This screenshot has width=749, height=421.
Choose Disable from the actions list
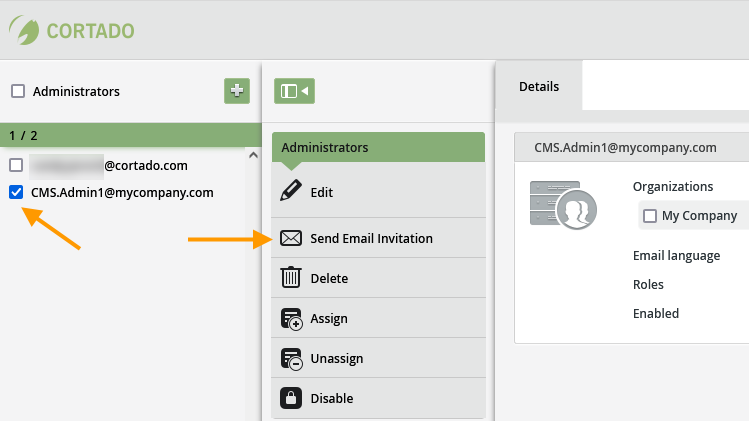(x=378, y=399)
